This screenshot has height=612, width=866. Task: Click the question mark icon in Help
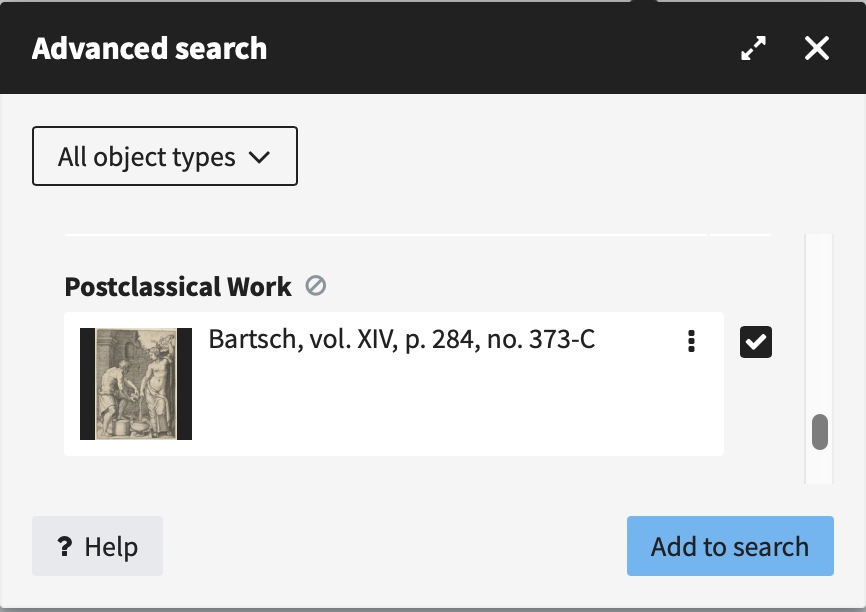[65, 547]
